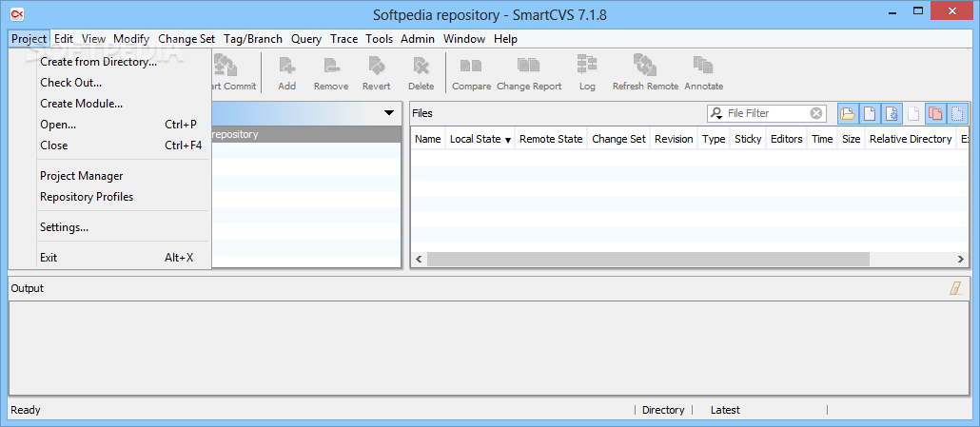The width and height of the screenshot is (980, 427).
Task: Collapse the open Project menu
Action: pos(29,39)
